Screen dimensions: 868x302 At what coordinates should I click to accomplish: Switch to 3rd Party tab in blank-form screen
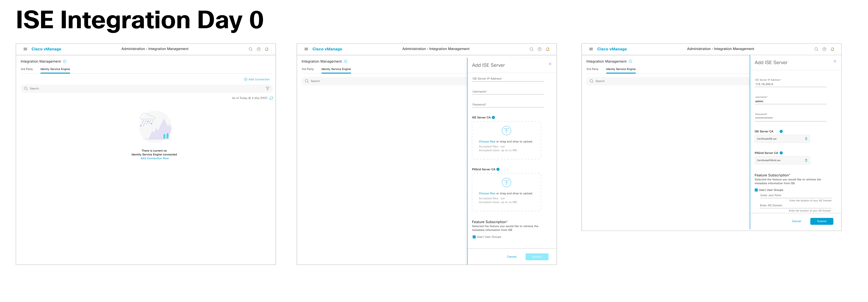click(x=308, y=69)
